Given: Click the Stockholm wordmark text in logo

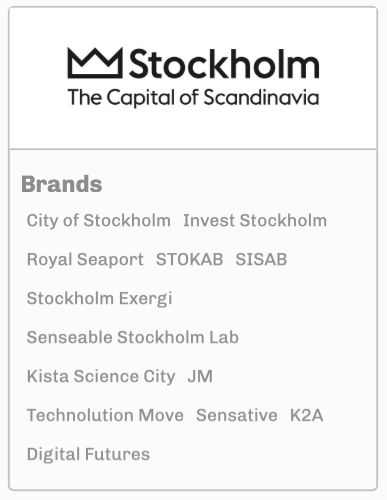Looking at the screenshot, I should coord(224,63).
